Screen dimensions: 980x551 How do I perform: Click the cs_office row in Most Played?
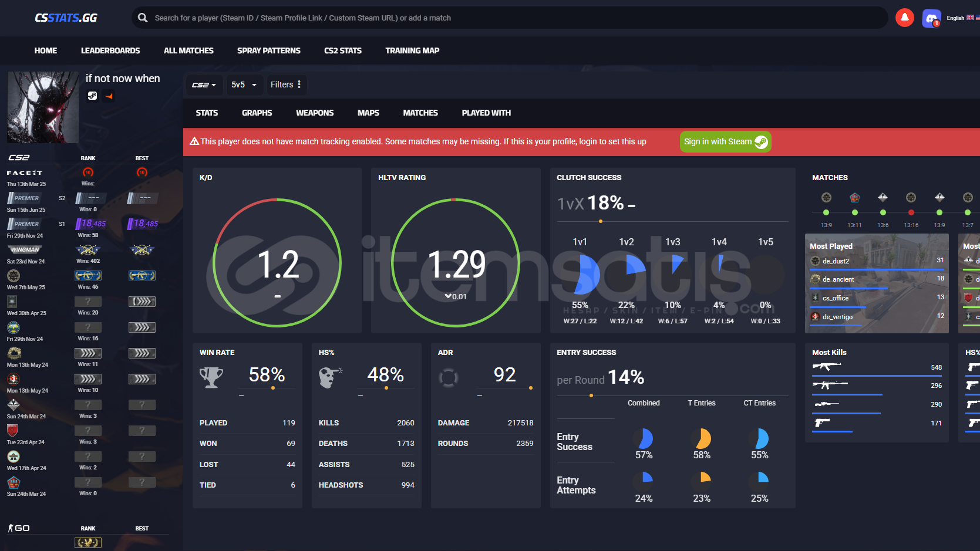pyautogui.click(x=877, y=298)
